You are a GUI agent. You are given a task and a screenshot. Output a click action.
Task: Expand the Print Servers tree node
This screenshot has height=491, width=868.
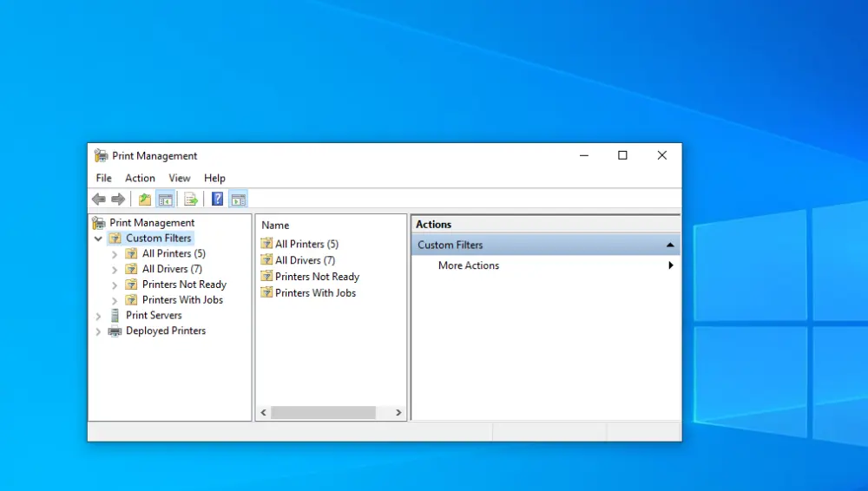click(98, 316)
